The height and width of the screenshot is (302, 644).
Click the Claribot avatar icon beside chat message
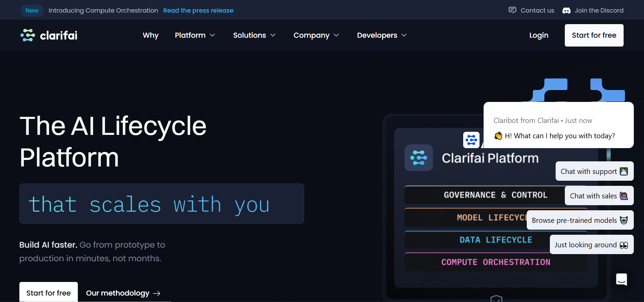pyautogui.click(x=471, y=140)
